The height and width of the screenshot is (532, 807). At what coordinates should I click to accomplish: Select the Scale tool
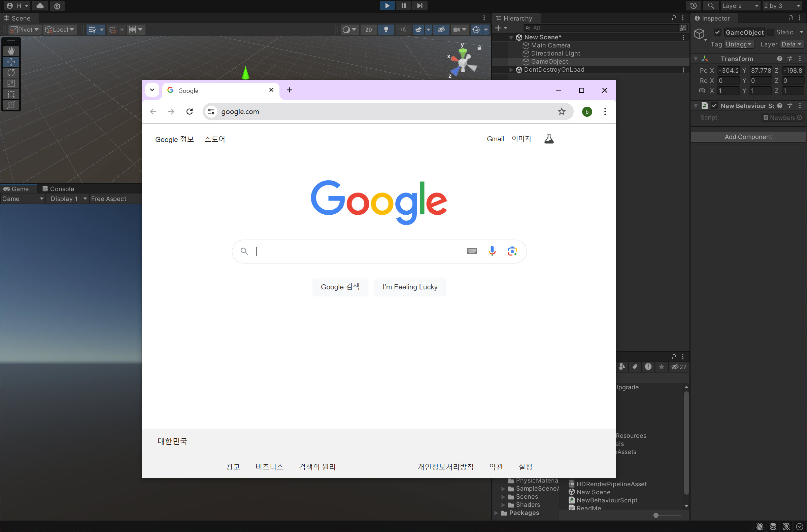[11, 83]
